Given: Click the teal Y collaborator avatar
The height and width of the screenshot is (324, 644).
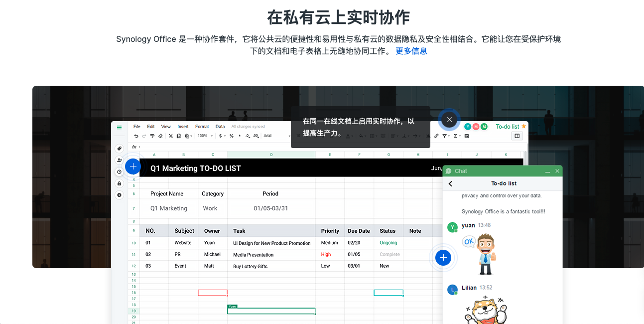Looking at the screenshot, I should tap(468, 127).
